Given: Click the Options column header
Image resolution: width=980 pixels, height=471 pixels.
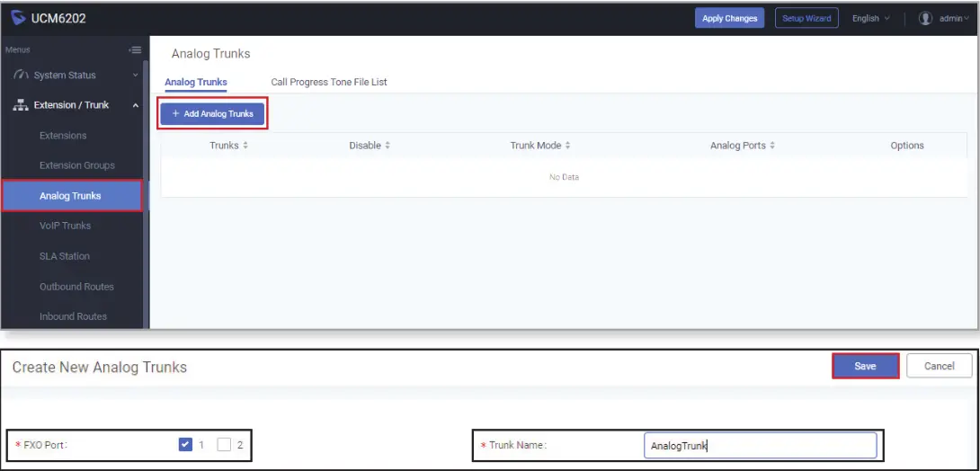Looking at the screenshot, I should [907, 145].
